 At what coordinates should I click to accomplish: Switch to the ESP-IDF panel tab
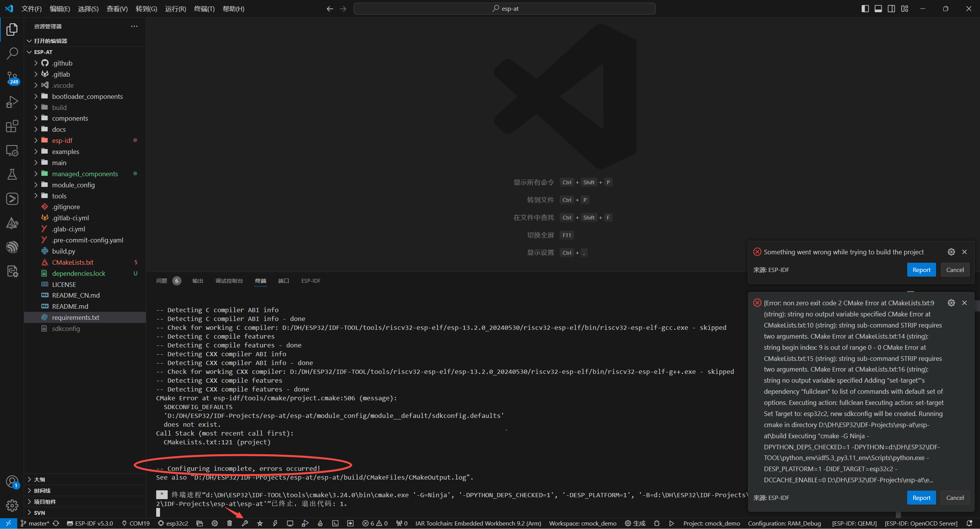[310, 281]
